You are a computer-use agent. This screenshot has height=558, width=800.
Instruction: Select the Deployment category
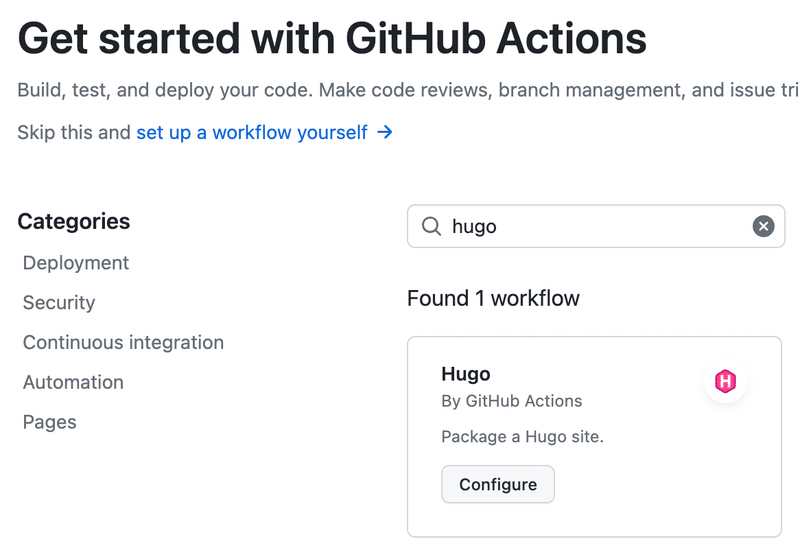point(76,263)
